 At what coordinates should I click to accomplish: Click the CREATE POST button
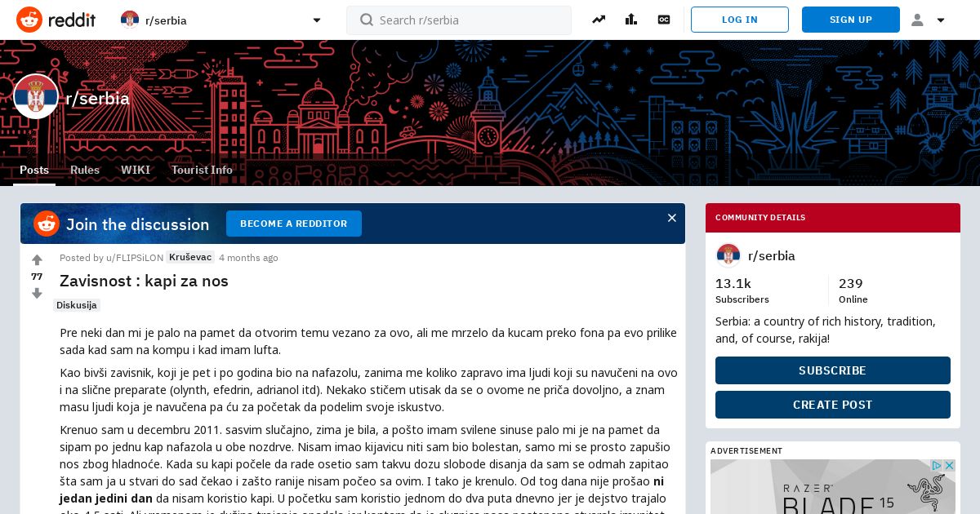[833, 405]
